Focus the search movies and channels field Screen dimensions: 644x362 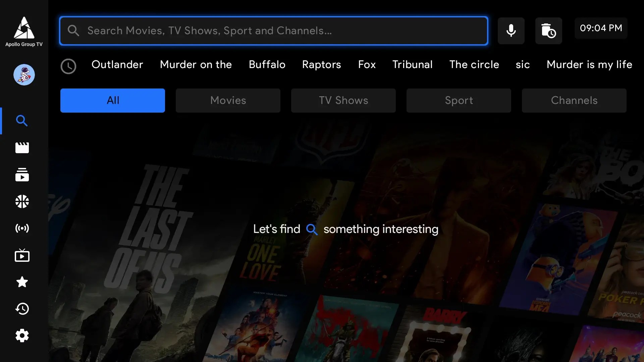(274, 31)
